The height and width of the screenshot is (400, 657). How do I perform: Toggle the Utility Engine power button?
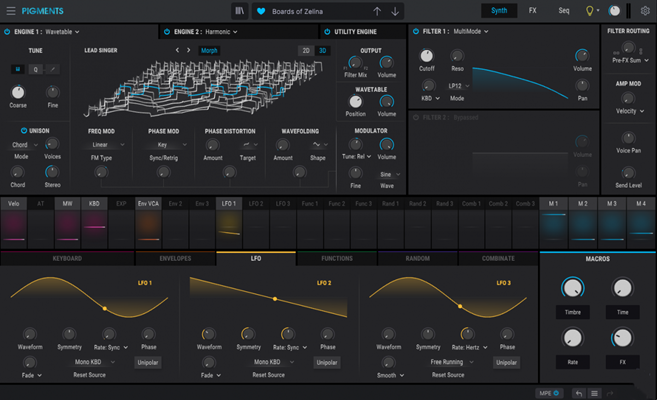[327, 32]
